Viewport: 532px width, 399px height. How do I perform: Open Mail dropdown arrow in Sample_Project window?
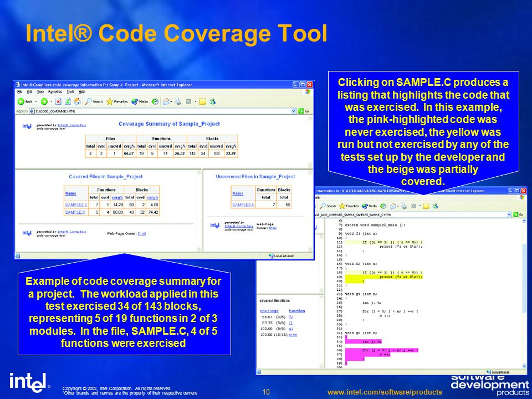pyautogui.click(x=171, y=101)
